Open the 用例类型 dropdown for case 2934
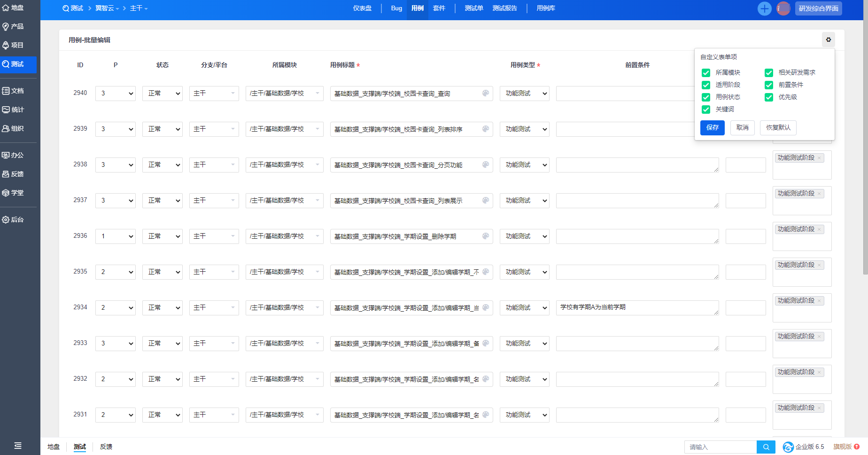 click(525, 308)
